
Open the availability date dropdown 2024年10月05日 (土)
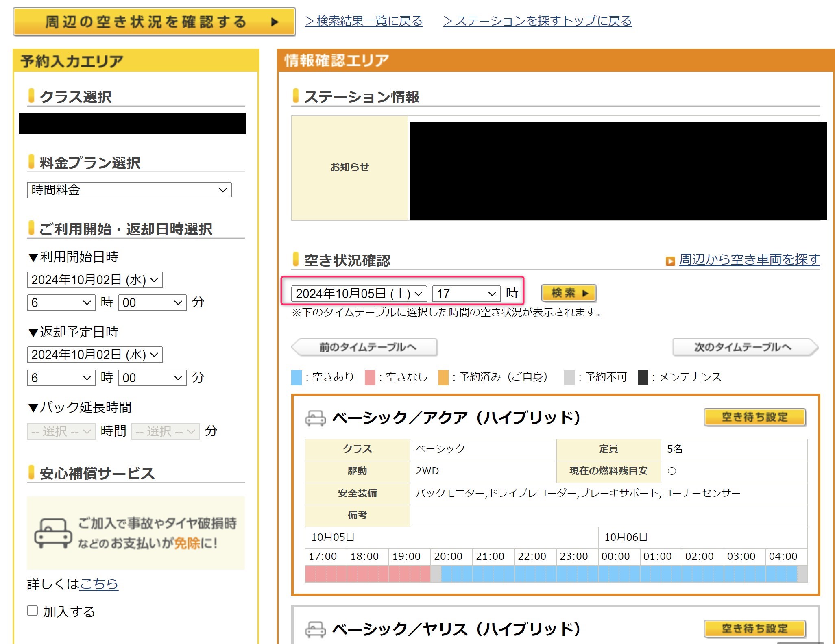pos(359,294)
